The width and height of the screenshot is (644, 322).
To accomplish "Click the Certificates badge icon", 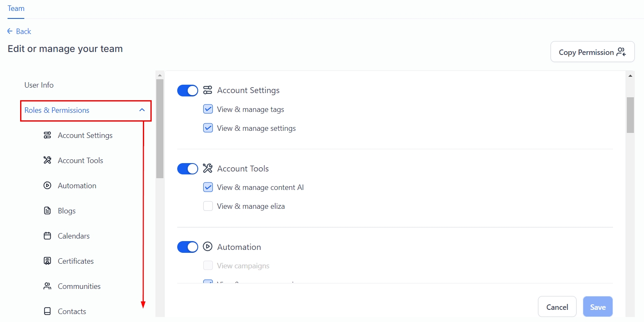I will point(47,261).
